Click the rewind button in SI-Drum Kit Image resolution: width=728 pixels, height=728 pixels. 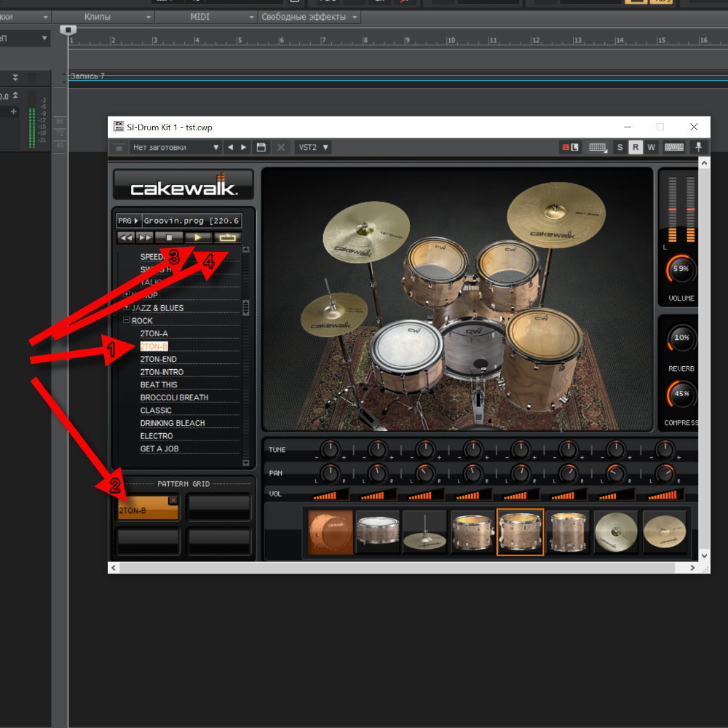(126, 238)
